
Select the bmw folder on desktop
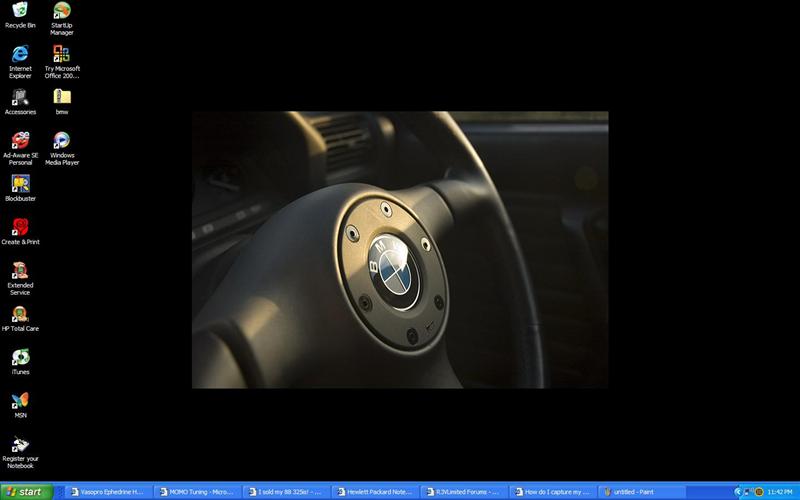(62, 97)
